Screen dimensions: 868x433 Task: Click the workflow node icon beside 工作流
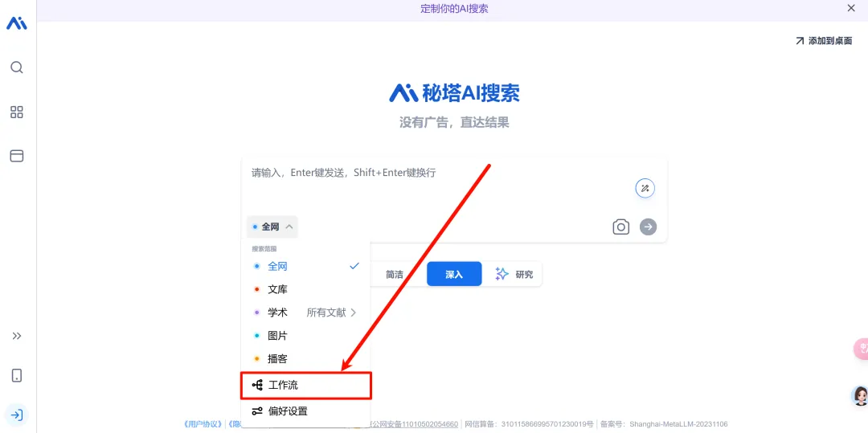click(x=257, y=386)
